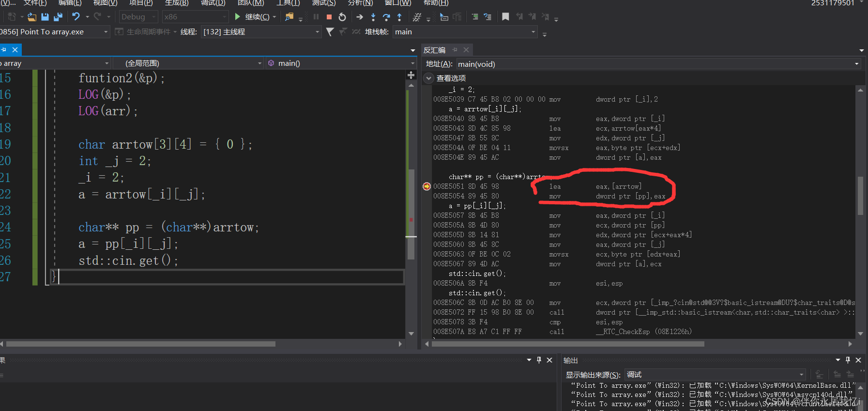
Task: Open the process dropdown showing Point To array.exe
Action: click(55, 32)
